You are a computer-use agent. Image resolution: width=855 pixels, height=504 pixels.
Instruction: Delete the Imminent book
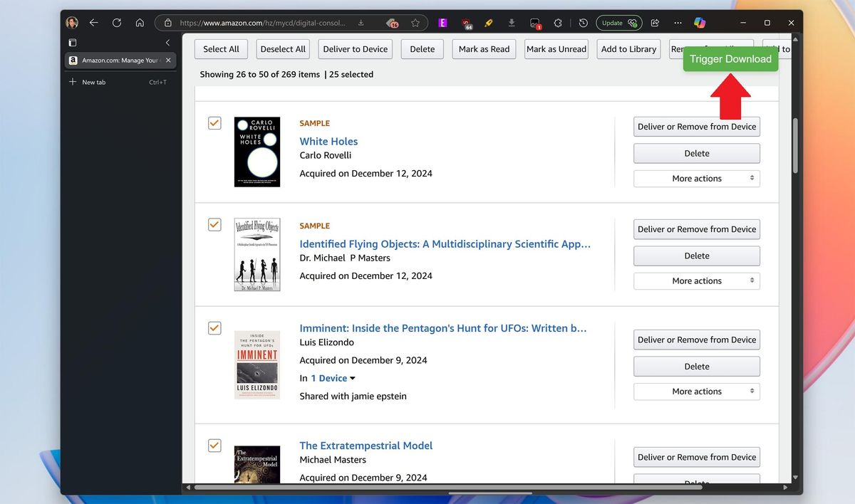697,366
